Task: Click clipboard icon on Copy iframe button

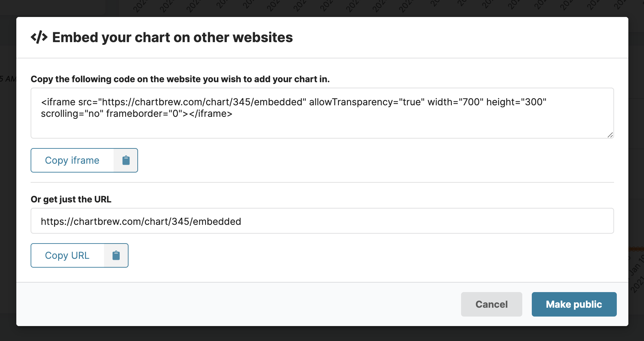Action: tap(126, 160)
